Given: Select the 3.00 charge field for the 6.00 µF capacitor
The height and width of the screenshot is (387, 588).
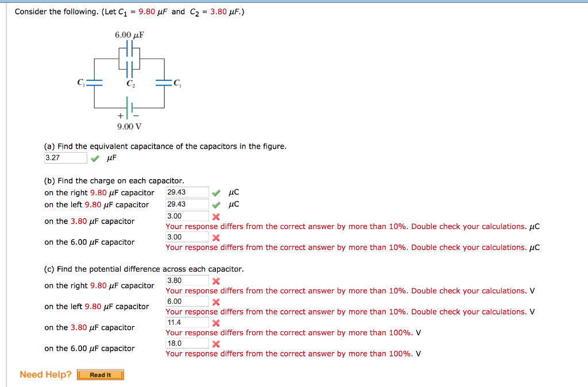Looking at the screenshot, I should pyautogui.click(x=187, y=237).
